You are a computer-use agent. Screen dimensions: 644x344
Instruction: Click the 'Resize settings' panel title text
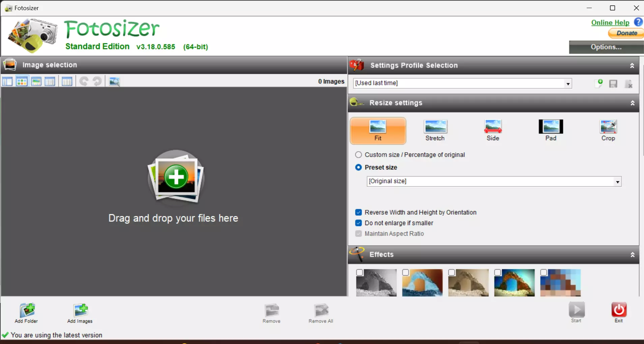396,103
